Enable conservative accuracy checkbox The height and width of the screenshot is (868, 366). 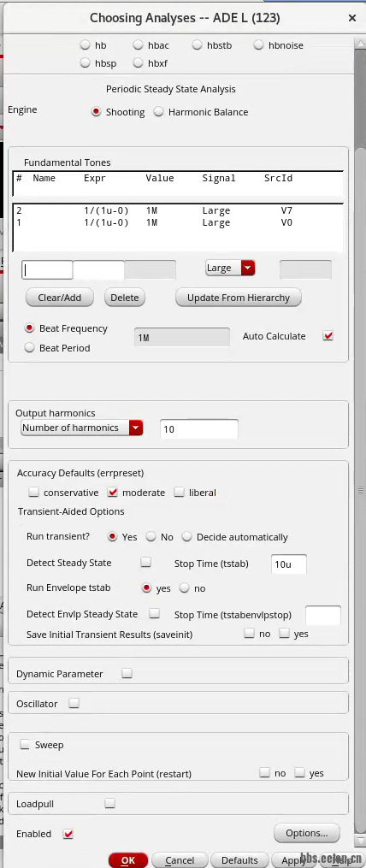click(x=34, y=492)
